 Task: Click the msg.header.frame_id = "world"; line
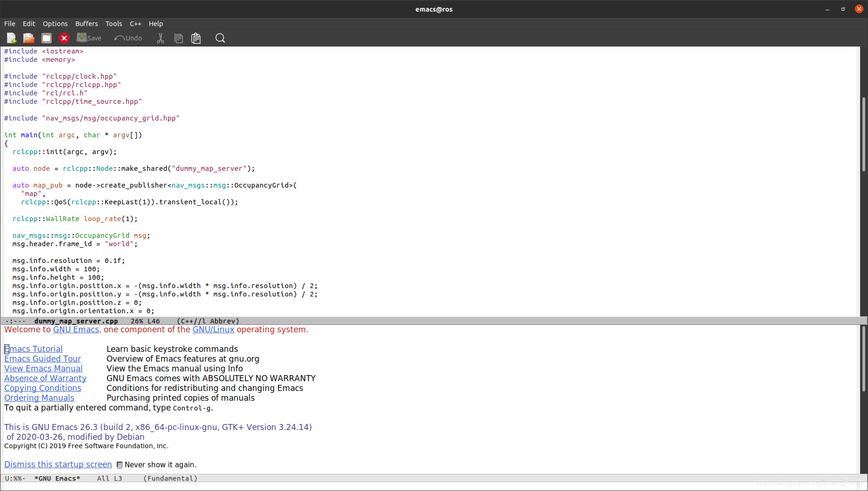pyautogui.click(x=75, y=244)
